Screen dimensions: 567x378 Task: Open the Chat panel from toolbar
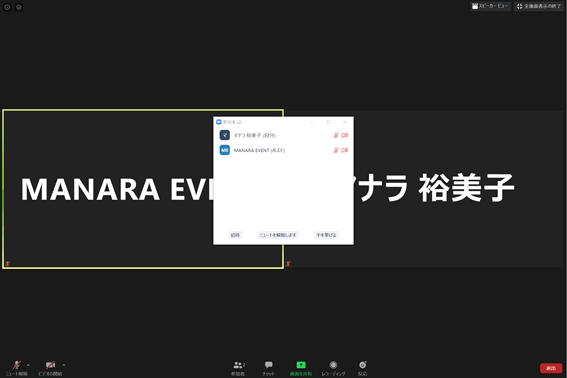click(268, 368)
